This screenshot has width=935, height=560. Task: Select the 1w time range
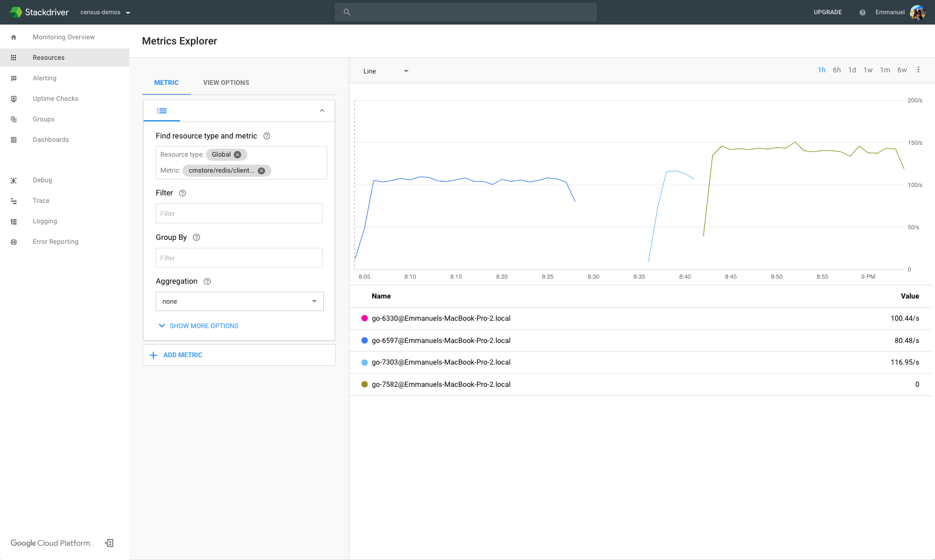tap(868, 70)
